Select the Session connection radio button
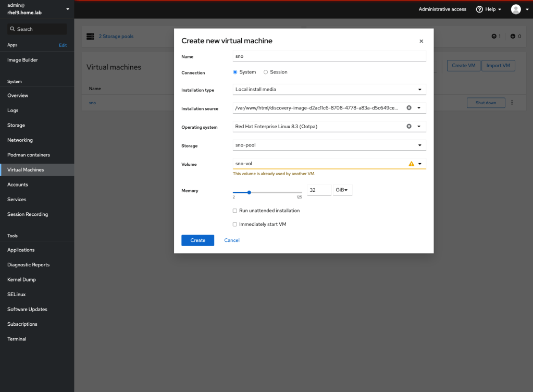Image resolution: width=533 pixels, height=392 pixels. (266, 72)
